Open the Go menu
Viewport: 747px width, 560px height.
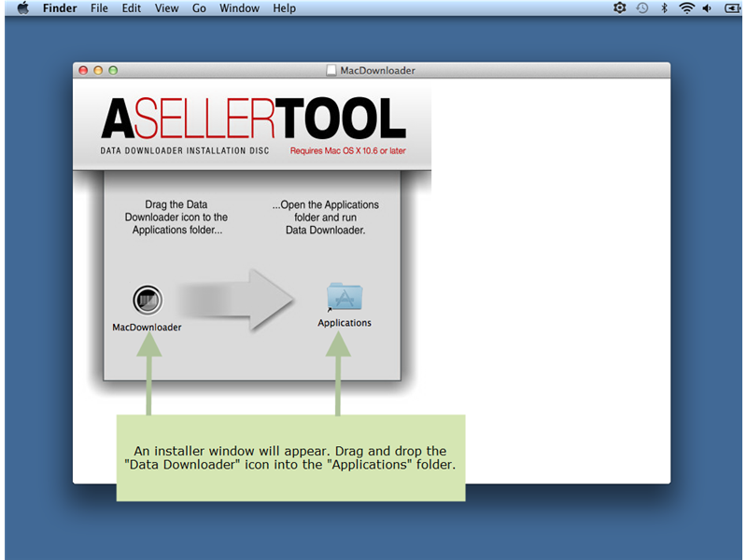coord(199,8)
